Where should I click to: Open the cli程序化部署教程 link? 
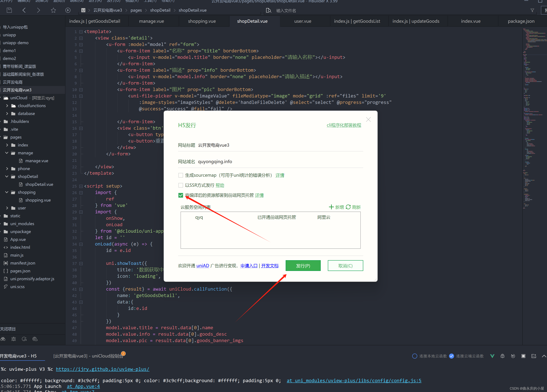[344, 125]
